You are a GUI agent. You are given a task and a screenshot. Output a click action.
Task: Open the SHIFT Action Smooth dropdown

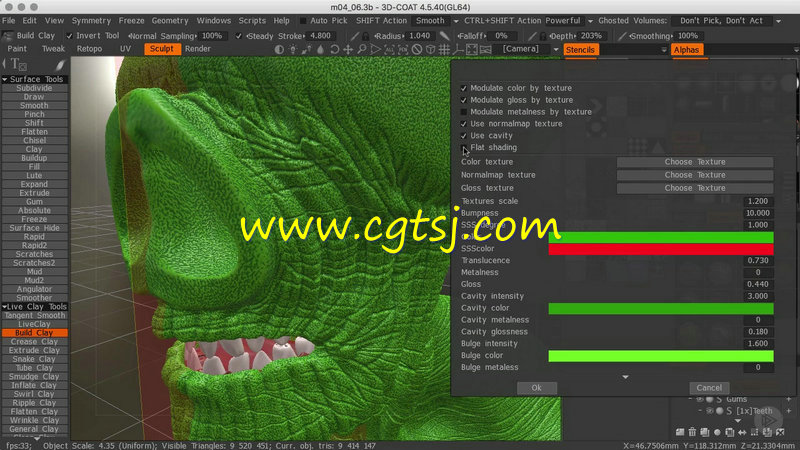(x=456, y=21)
